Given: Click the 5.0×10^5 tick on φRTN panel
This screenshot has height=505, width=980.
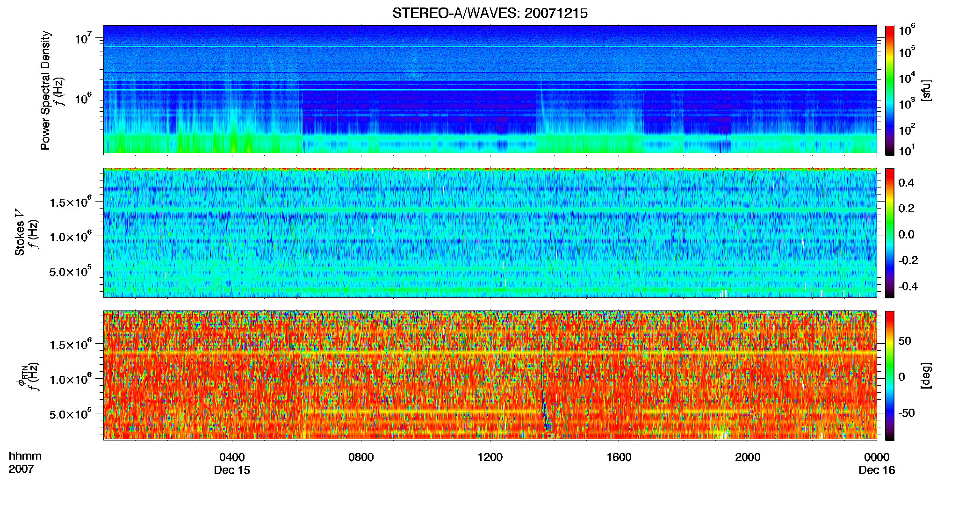Looking at the screenshot, I should 70,413.
